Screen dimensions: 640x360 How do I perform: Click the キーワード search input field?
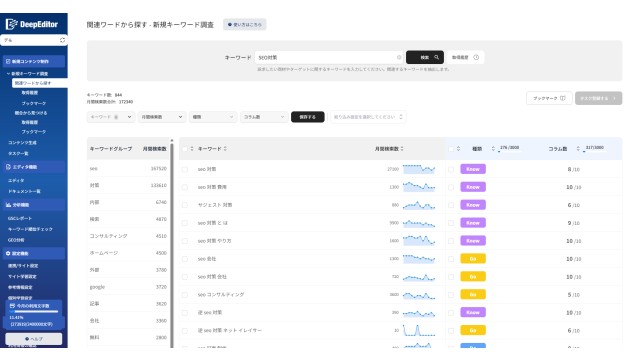pyautogui.click(x=329, y=58)
